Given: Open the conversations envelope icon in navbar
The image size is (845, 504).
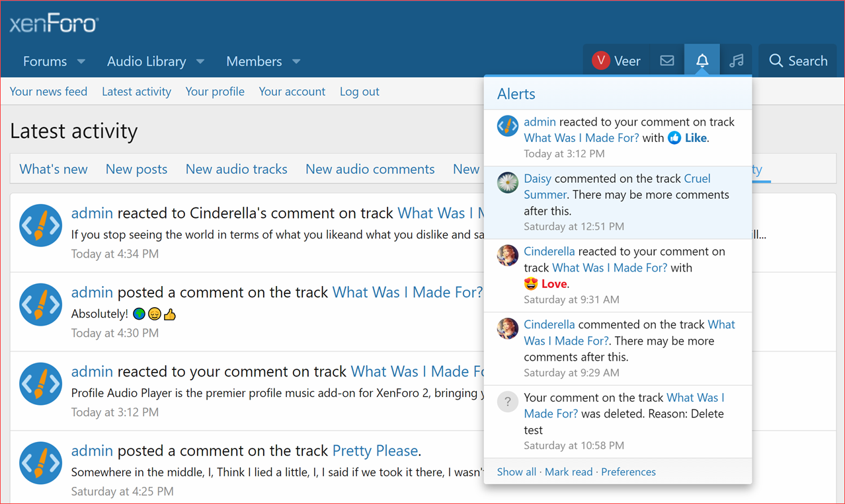Looking at the screenshot, I should (666, 60).
